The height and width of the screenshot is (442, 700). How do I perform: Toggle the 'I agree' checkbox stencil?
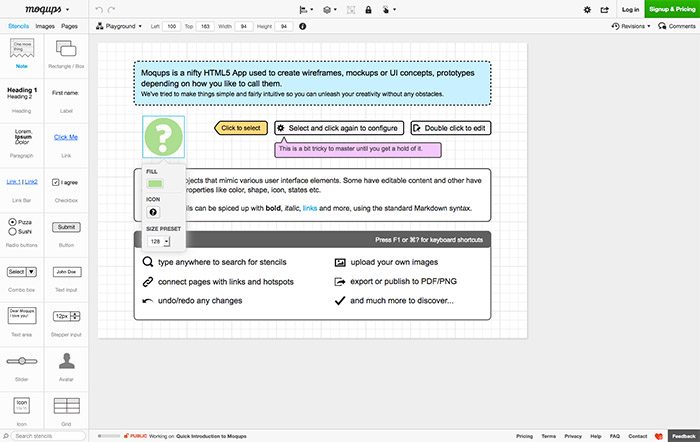[54, 182]
